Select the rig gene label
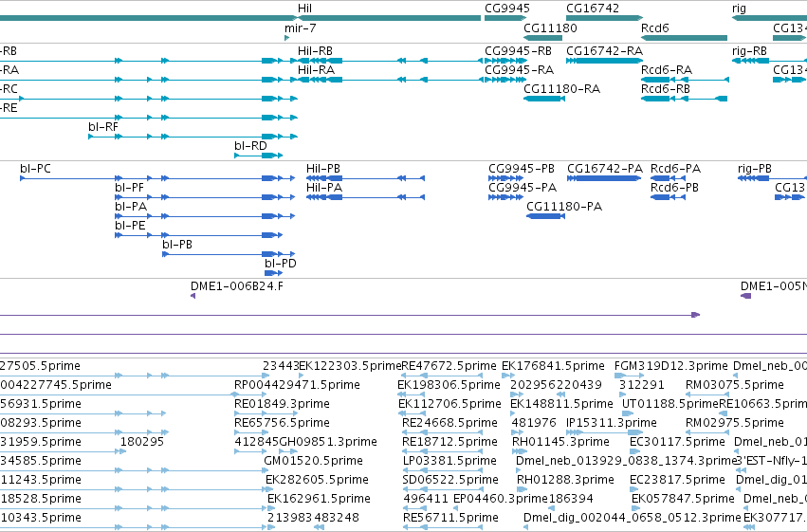Screen dimensions: 807x532 [x=739, y=9]
